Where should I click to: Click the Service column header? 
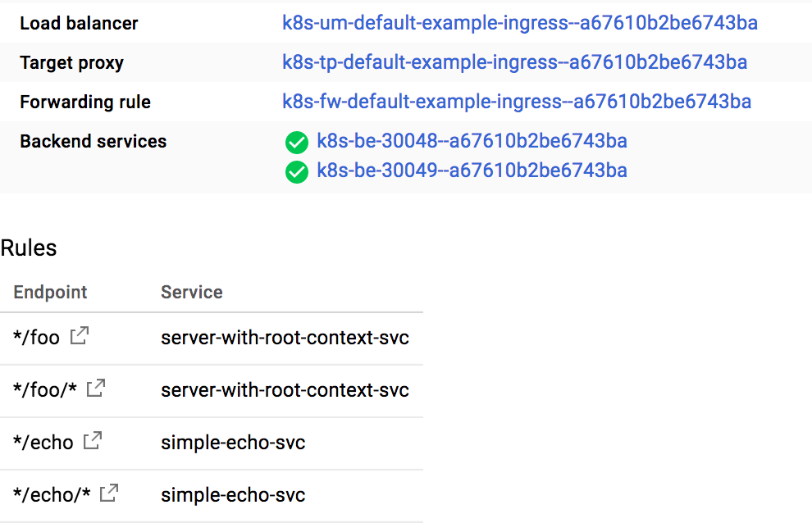click(192, 292)
